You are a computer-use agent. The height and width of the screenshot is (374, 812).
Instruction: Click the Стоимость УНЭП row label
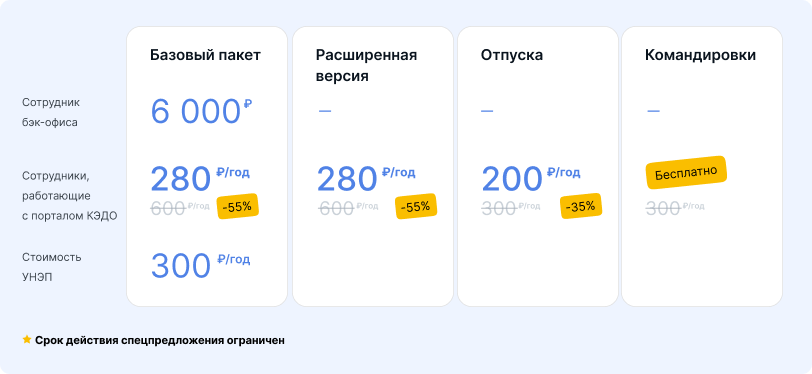tap(51, 267)
